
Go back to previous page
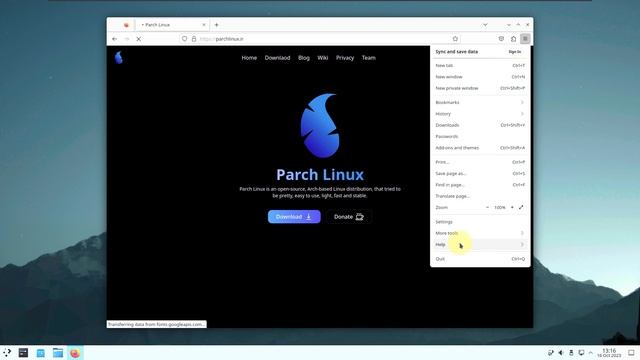(x=114, y=39)
